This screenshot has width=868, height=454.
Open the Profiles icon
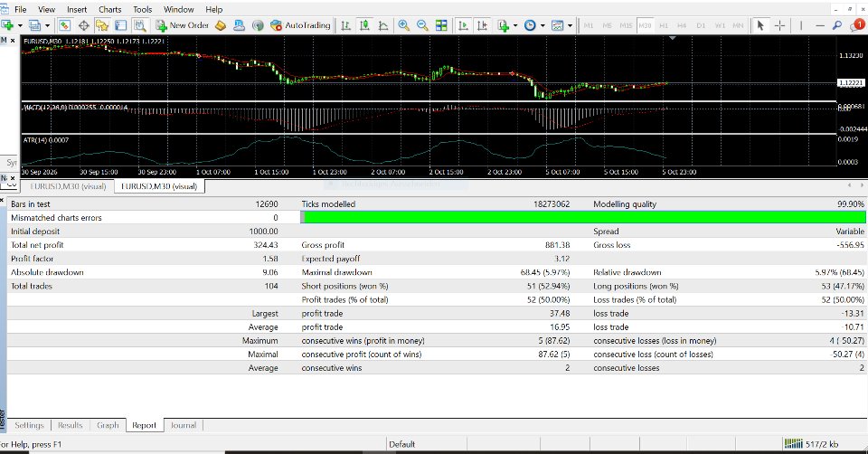click(x=34, y=25)
